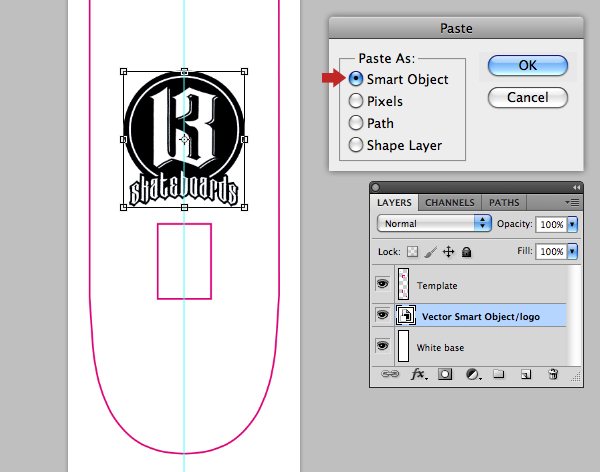600x472 pixels.
Task: Hide the White base layer
Action: (382, 346)
